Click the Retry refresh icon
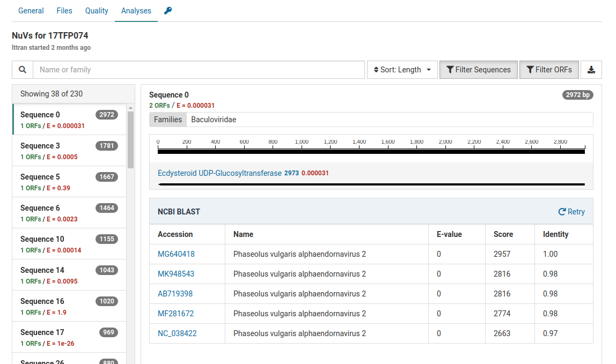616x364 pixels. 562,212
